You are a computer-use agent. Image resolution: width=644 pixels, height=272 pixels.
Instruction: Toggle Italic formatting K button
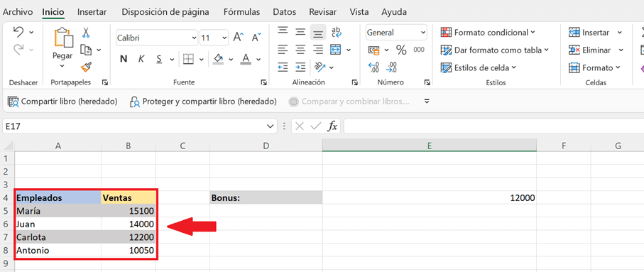click(141, 59)
